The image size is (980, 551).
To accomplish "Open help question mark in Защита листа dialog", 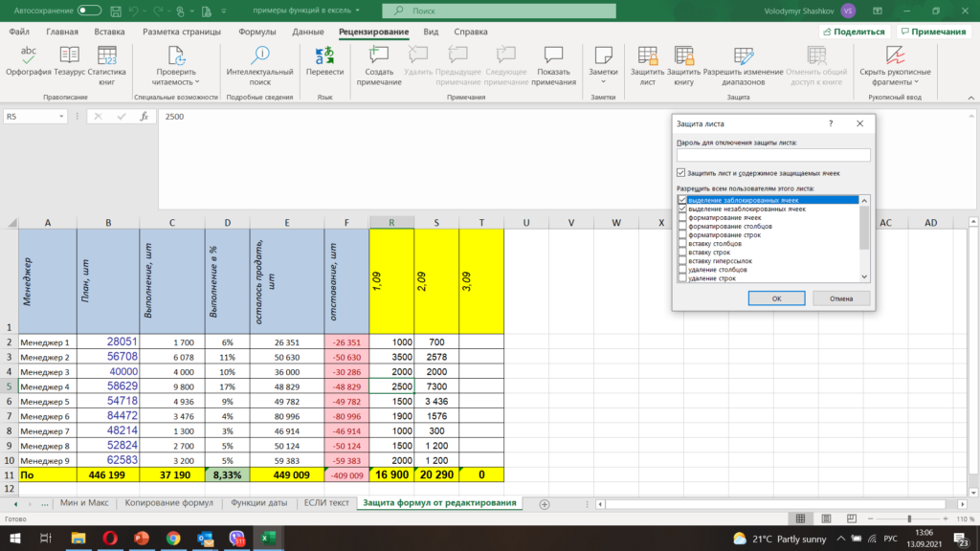I will click(x=831, y=123).
